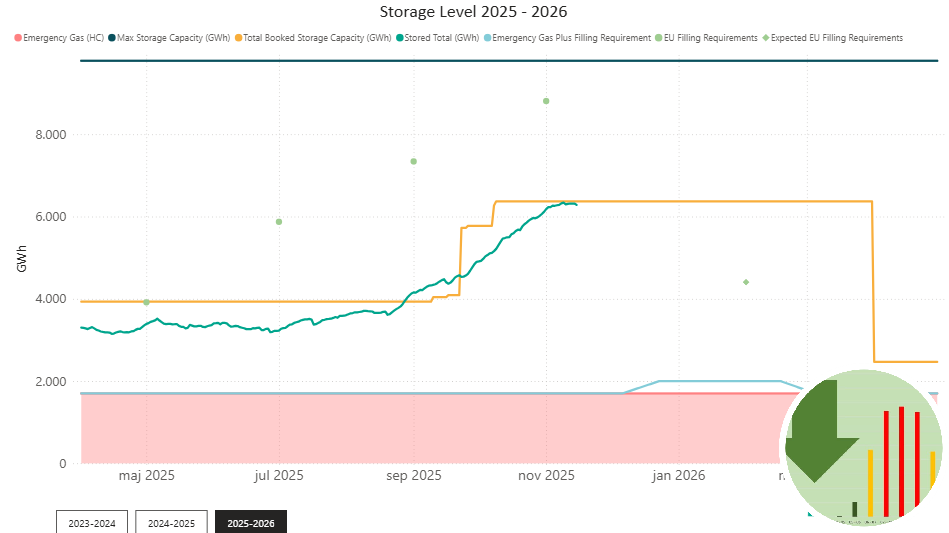Screen dimensions: 949x533
Task: Click the expected EU requirement diamond marker
Action: click(746, 282)
